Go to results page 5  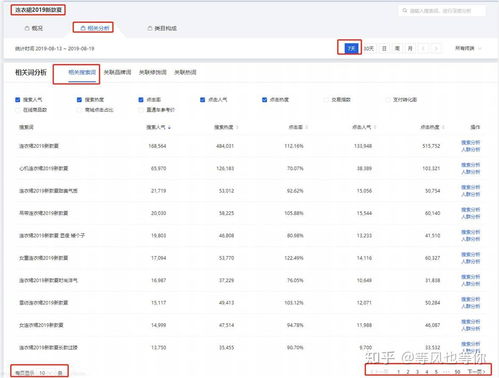(x=436, y=372)
